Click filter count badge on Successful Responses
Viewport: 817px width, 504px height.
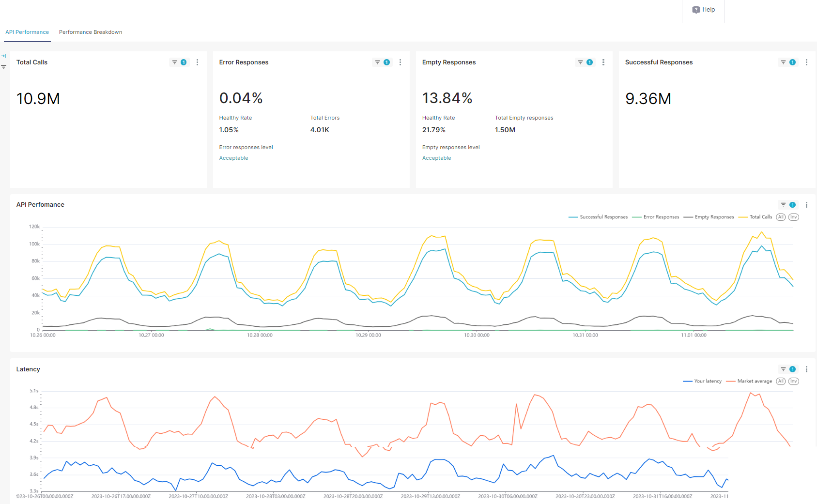792,62
